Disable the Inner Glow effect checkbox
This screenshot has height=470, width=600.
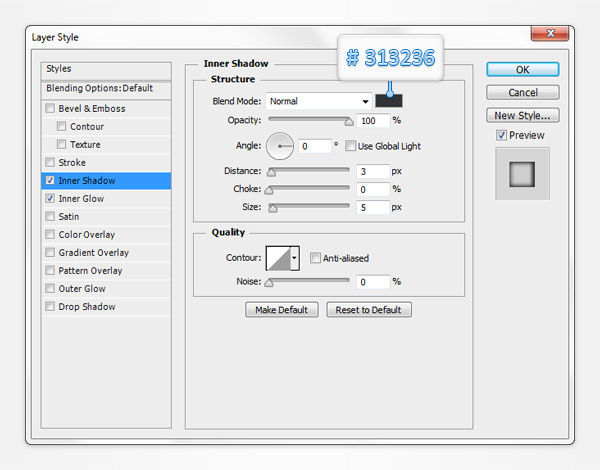(x=50, y=199)
